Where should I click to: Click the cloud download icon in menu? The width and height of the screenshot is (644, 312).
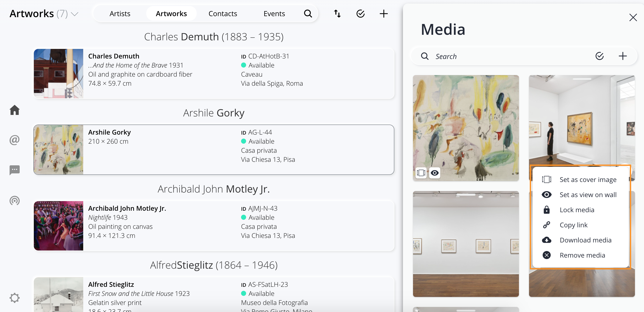tap(547, 240)
